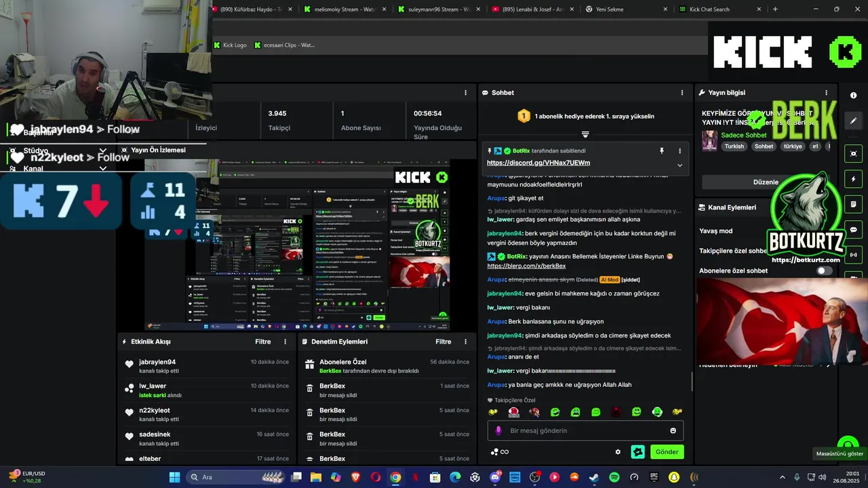Viewport: 868px width, 488px height.
Task: Unpin the BotRix pinned message
Action: pos(662,151)
